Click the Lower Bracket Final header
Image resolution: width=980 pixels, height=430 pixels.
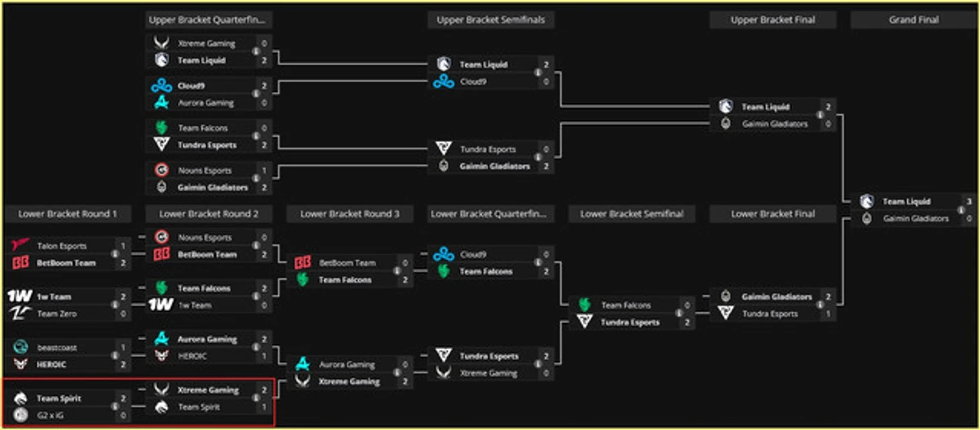tap(773, 214)
